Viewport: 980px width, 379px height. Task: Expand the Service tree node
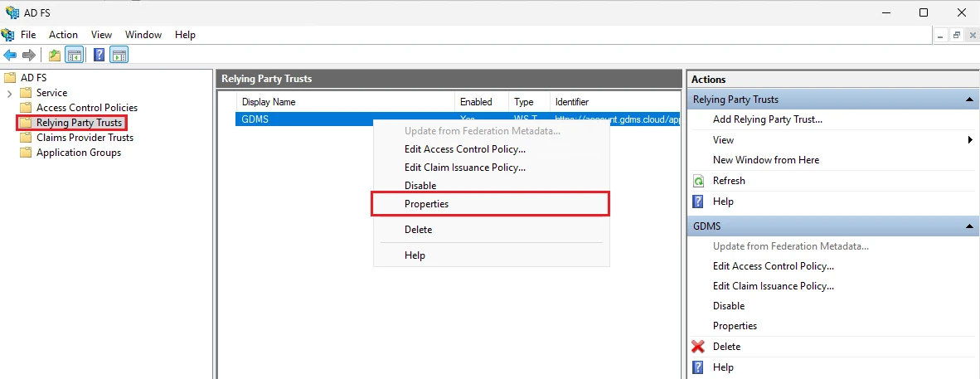click(9, 93)
